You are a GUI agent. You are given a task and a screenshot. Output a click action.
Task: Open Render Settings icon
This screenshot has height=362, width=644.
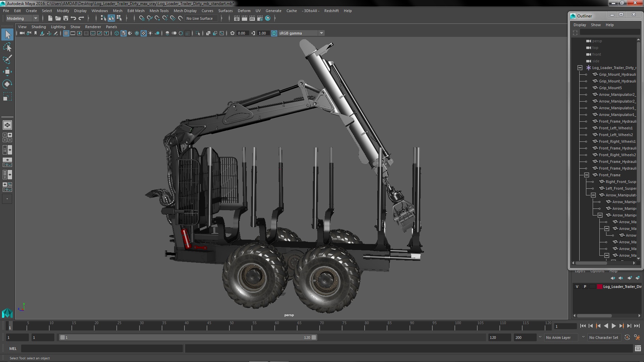click(x=260, y=18)
